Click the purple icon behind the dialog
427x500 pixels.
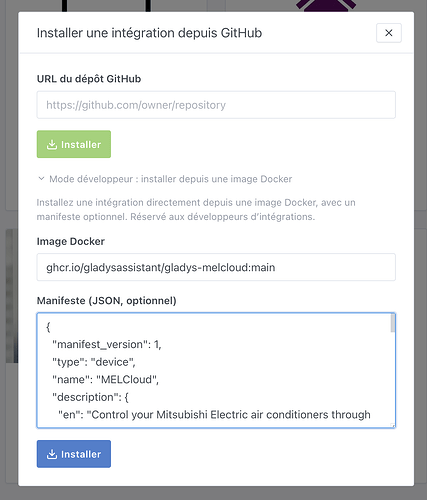point(326,5)
